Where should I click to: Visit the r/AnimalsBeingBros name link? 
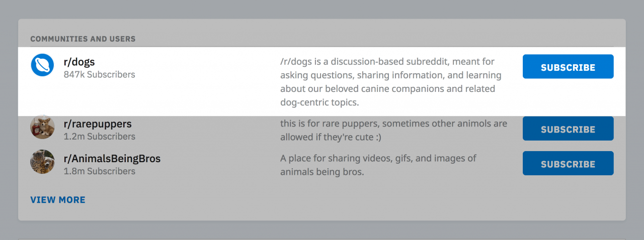pos(112,159)
